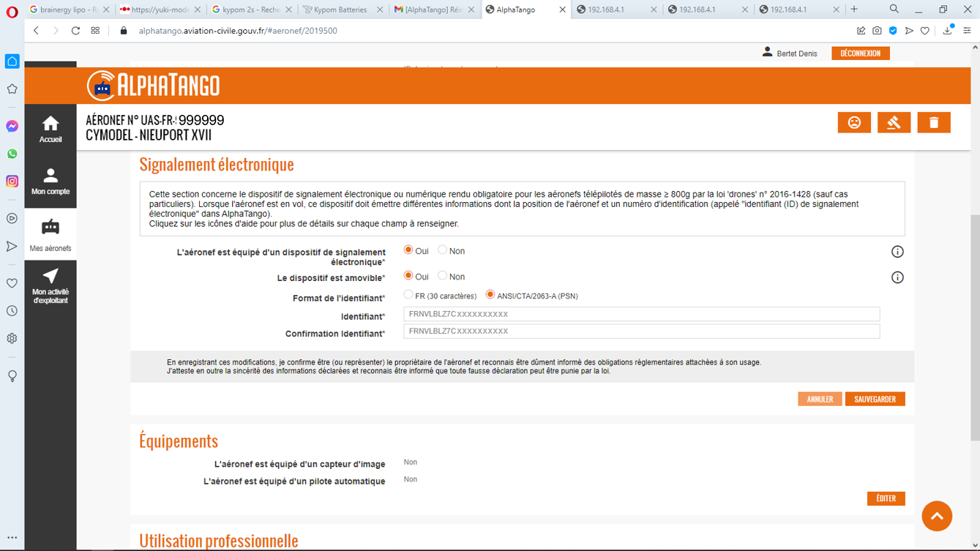Open Mes aéronefs drone section
Viewport: 980px width, 551px height.
tap(51, 234)
